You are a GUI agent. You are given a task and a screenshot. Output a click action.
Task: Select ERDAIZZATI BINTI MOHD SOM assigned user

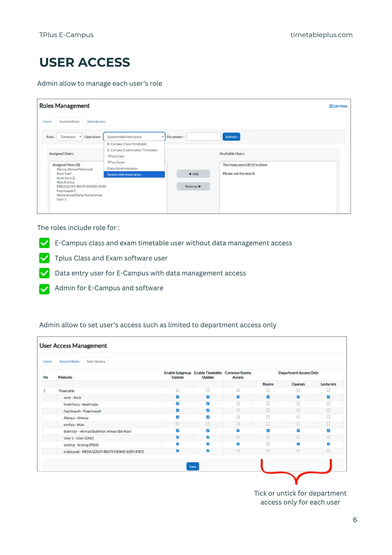click(81, 186)
